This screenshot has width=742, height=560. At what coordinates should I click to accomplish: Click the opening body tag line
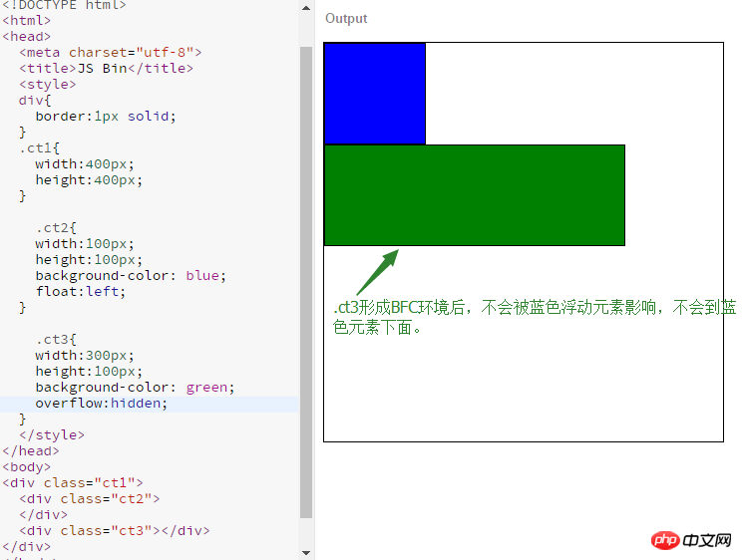[27, 467]
